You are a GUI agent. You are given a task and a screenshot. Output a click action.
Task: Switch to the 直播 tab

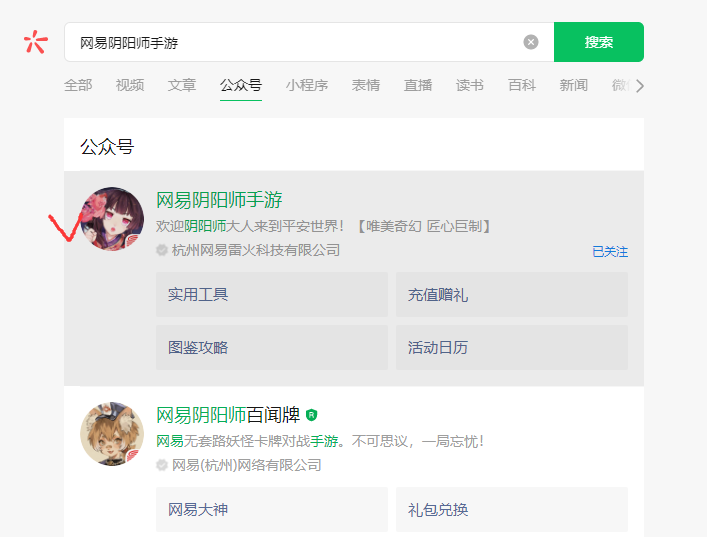418,85
